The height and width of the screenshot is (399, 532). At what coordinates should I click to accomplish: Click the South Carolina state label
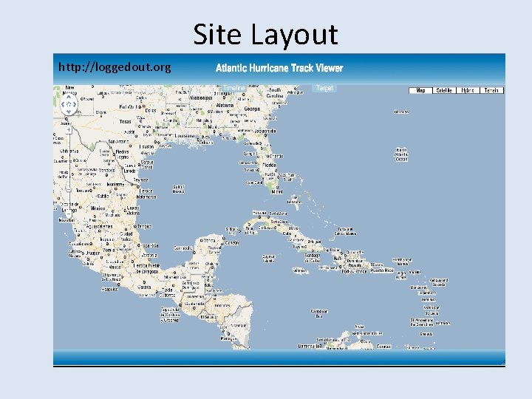(x=275, y=92)
